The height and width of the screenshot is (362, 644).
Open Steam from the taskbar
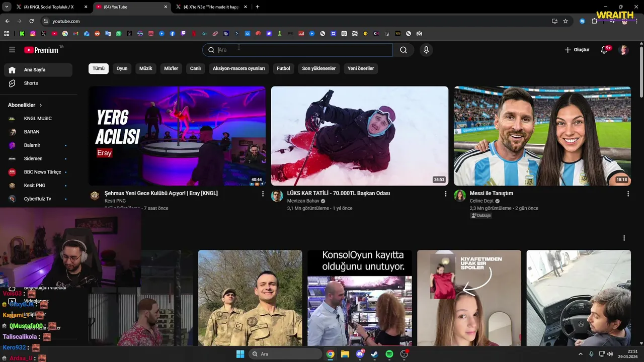(374, 354)
